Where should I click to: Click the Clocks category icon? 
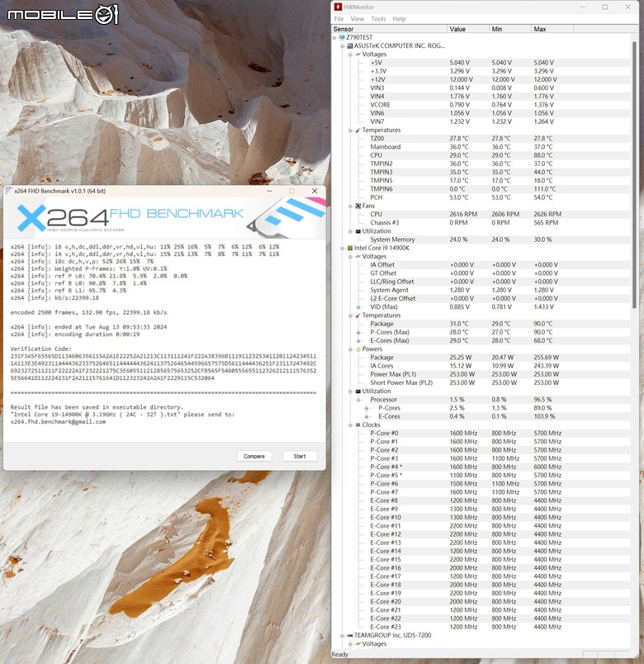click(x=358, y=424)
